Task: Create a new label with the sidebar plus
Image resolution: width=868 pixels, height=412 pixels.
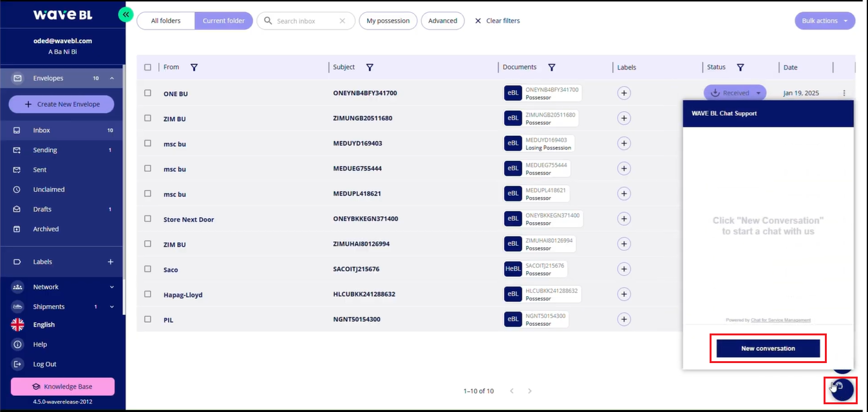Action: 110,261
